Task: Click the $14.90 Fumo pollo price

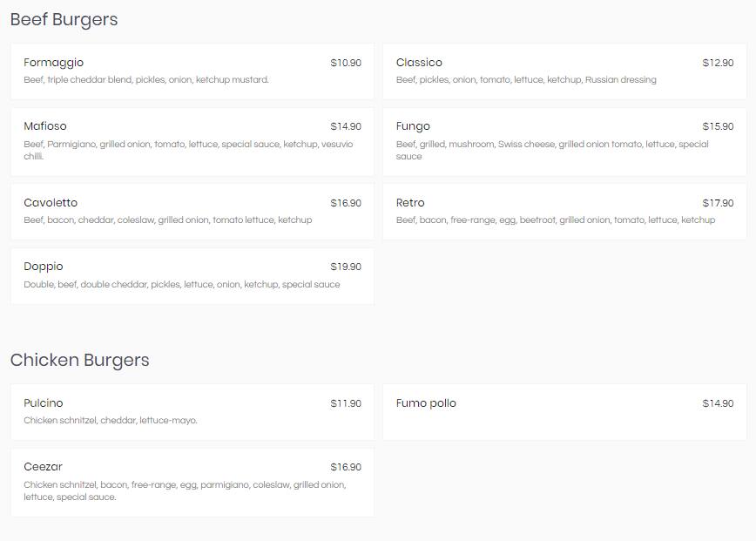Action: point(718,403)
